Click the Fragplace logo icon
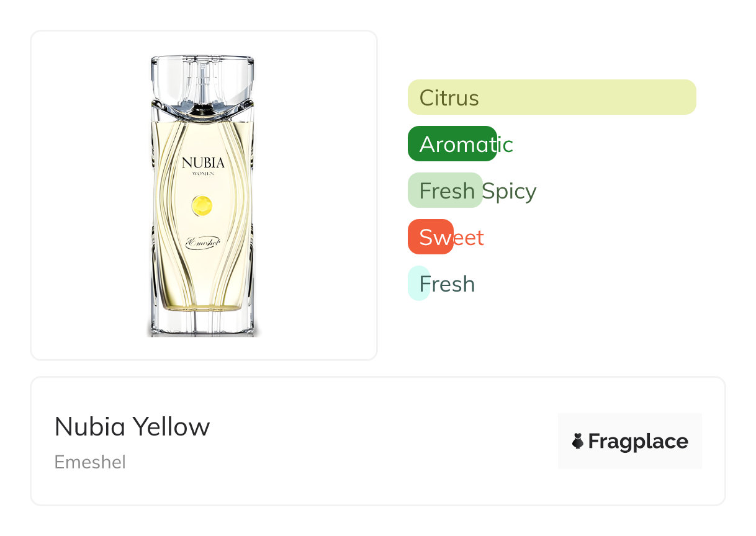 pos(578,441)
